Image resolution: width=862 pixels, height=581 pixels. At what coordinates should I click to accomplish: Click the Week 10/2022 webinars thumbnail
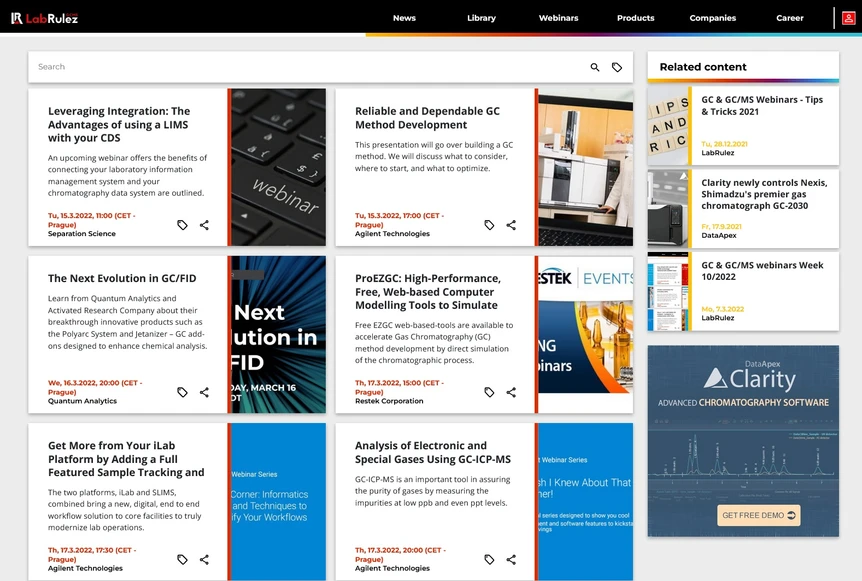(x=668, y=291)
